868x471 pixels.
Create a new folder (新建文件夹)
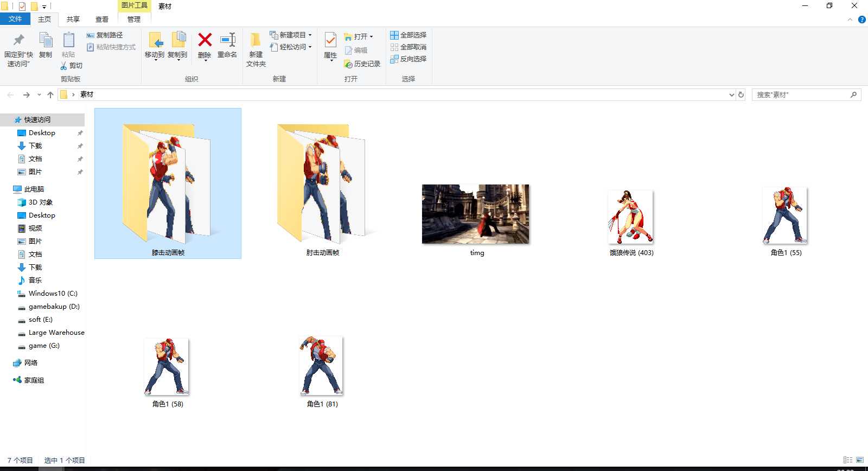click(256, 50)
